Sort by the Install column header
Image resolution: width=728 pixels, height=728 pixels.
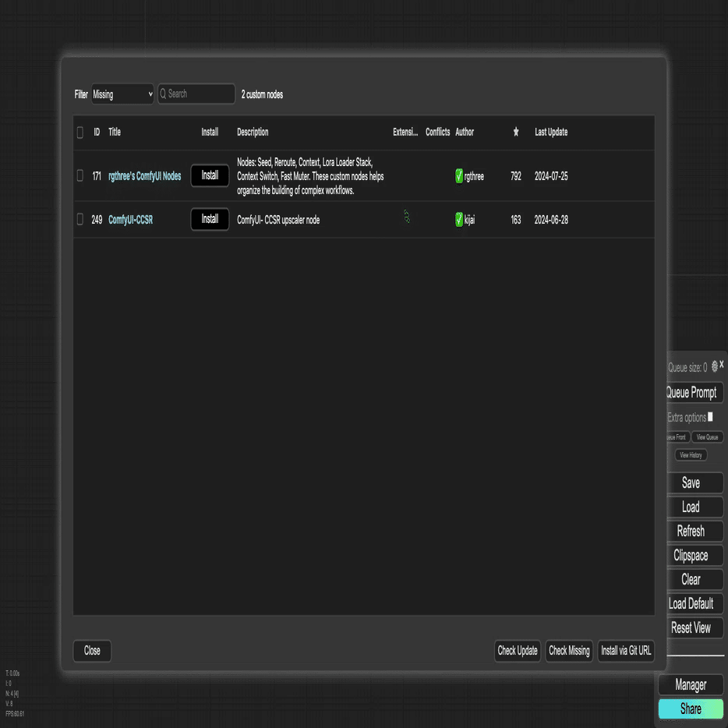click(210, 132)
